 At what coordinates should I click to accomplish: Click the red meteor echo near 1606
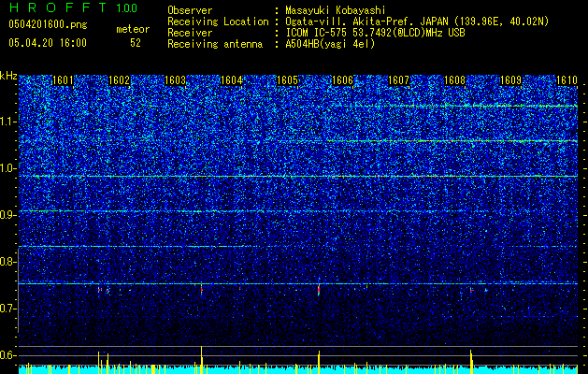coord(319,290)
